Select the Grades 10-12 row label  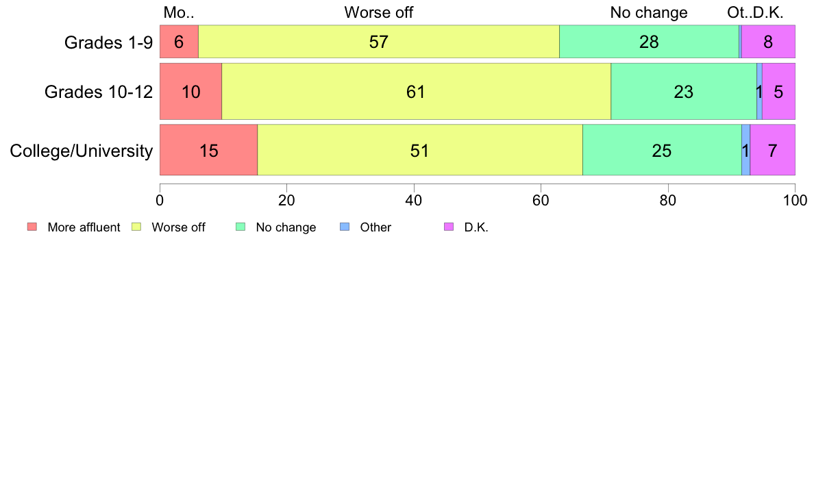[99, 92]
